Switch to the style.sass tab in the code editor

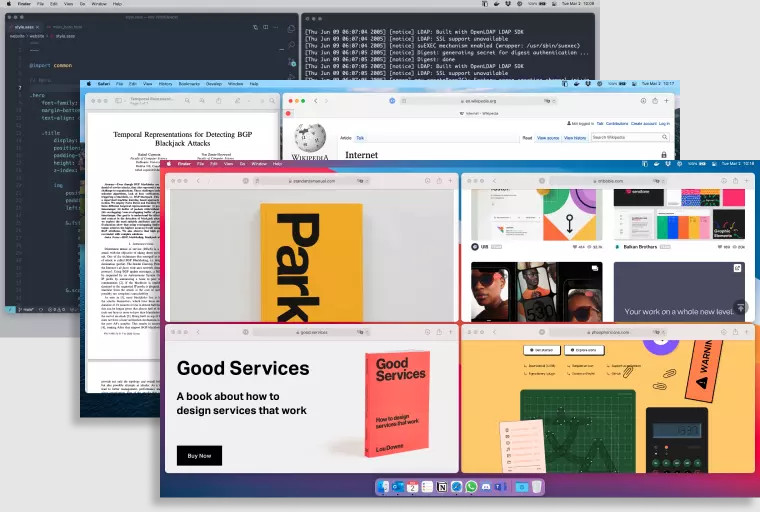pos(24,27)
